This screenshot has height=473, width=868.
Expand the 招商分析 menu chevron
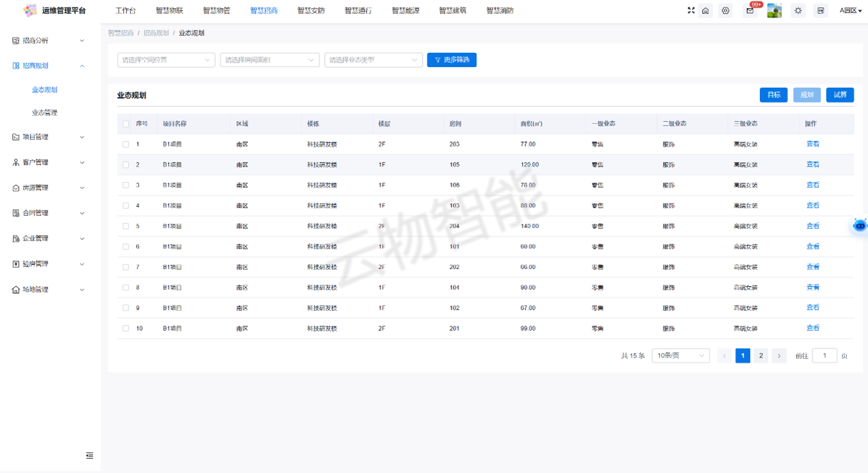pos(82,41)
